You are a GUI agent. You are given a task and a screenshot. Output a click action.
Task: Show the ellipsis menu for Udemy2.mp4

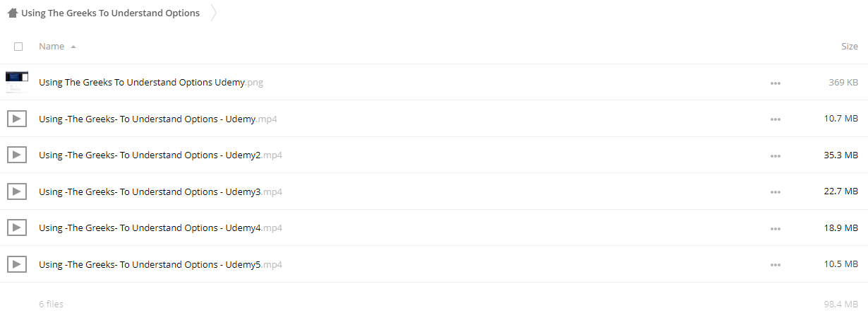[x=776, y=155]
